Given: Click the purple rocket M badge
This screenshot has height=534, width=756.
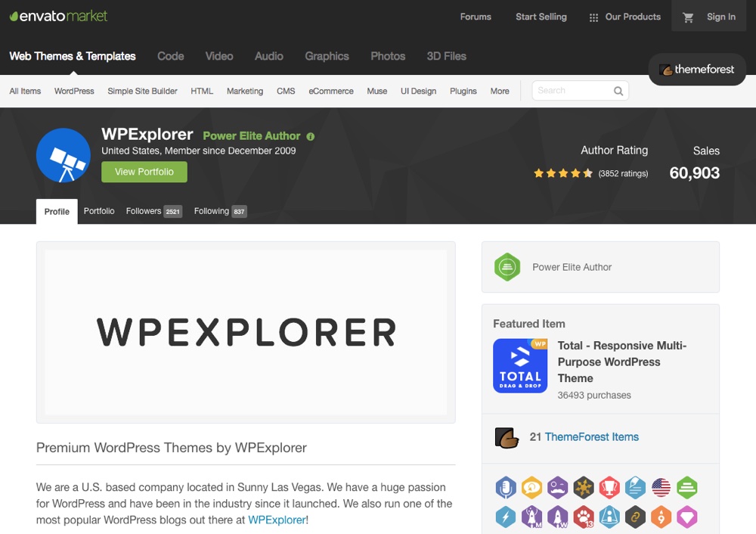Looking at the screenshot, I should [531, 517].
